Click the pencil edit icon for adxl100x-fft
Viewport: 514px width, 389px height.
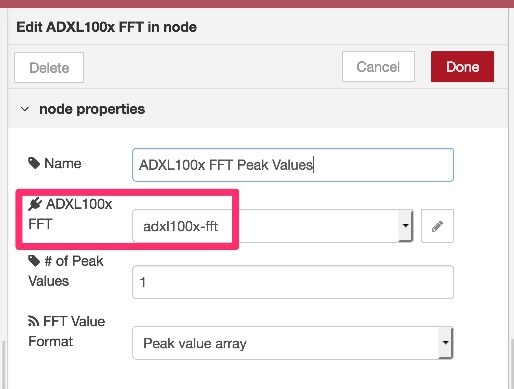[x=437, y=226]
